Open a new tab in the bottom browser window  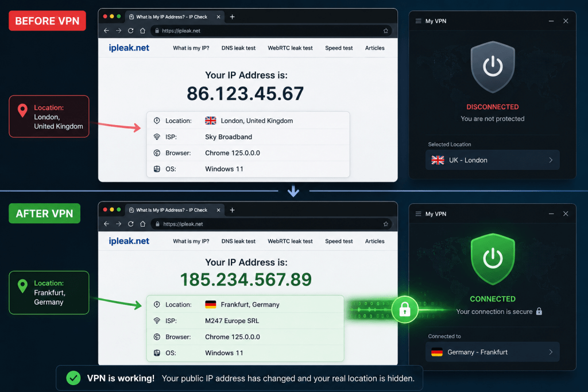click(x=232, y=210)
